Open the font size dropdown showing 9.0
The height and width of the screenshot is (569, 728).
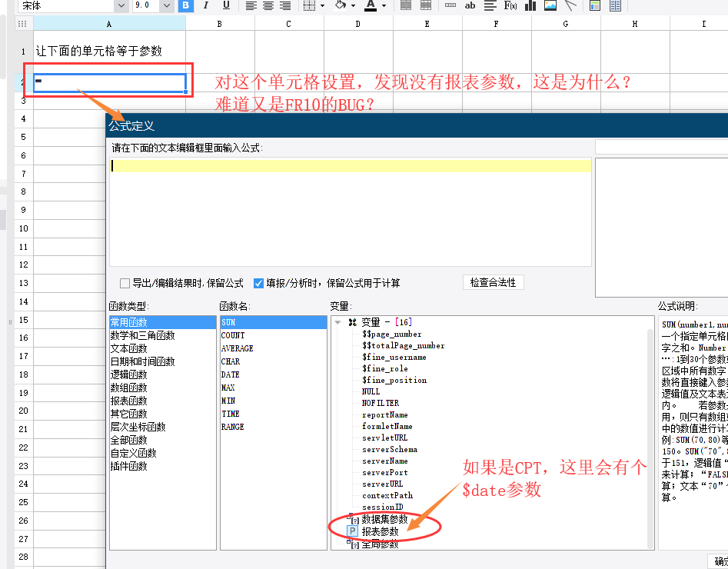[167, 5]
